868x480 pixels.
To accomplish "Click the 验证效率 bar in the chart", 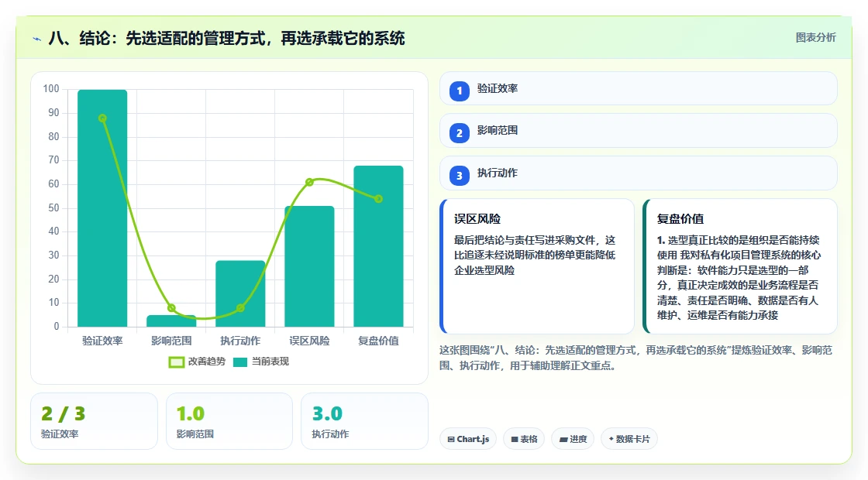I will [102, 208].
